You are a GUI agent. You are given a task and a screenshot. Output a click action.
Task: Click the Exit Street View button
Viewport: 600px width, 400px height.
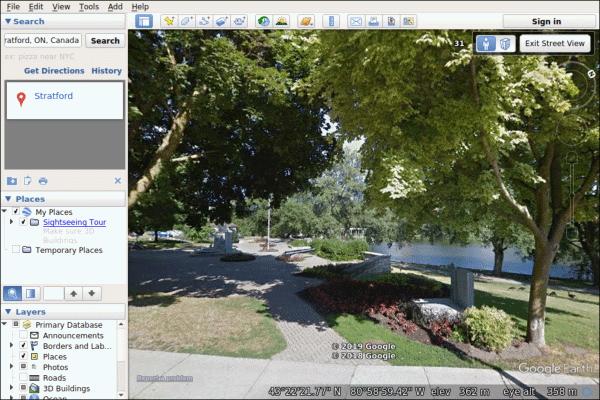[x=554, y=44]
